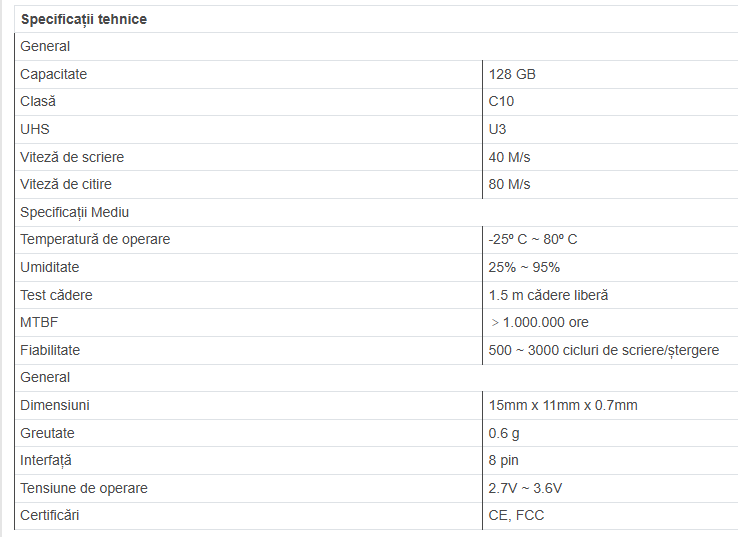This screenshot has height=537, width=738.
Task: Click the Capacitate row label
Action: (54, 74)
